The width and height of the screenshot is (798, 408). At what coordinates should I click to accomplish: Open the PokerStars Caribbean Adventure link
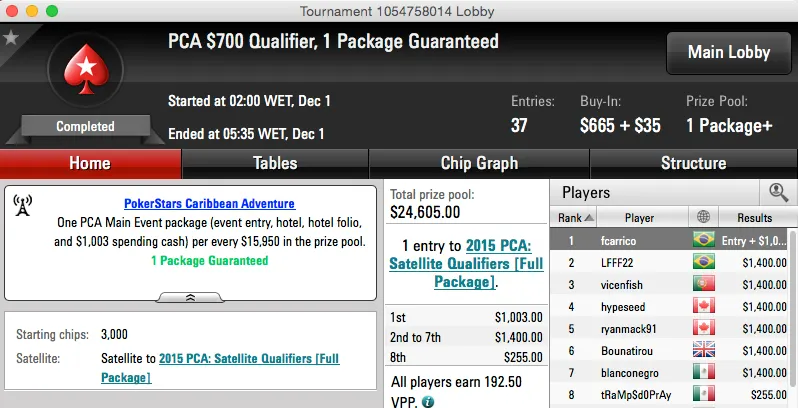point(209,203)
